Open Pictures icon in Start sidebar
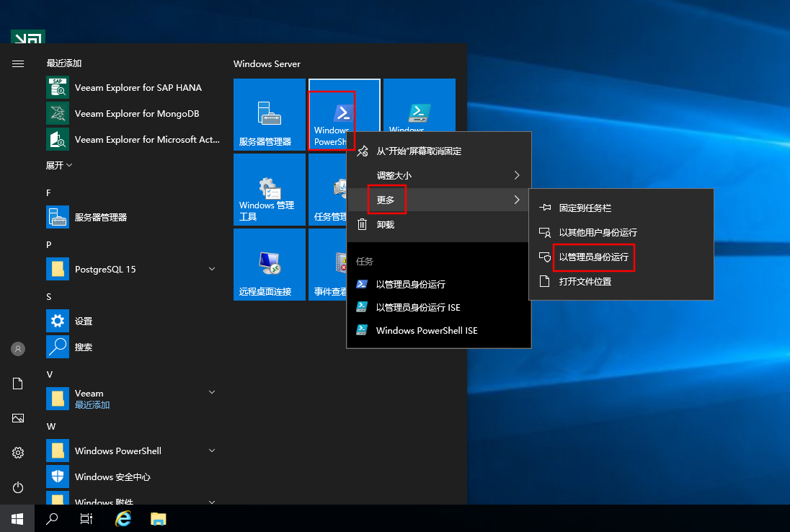Viewport: 790px width, 532px height. click(17, 418)
